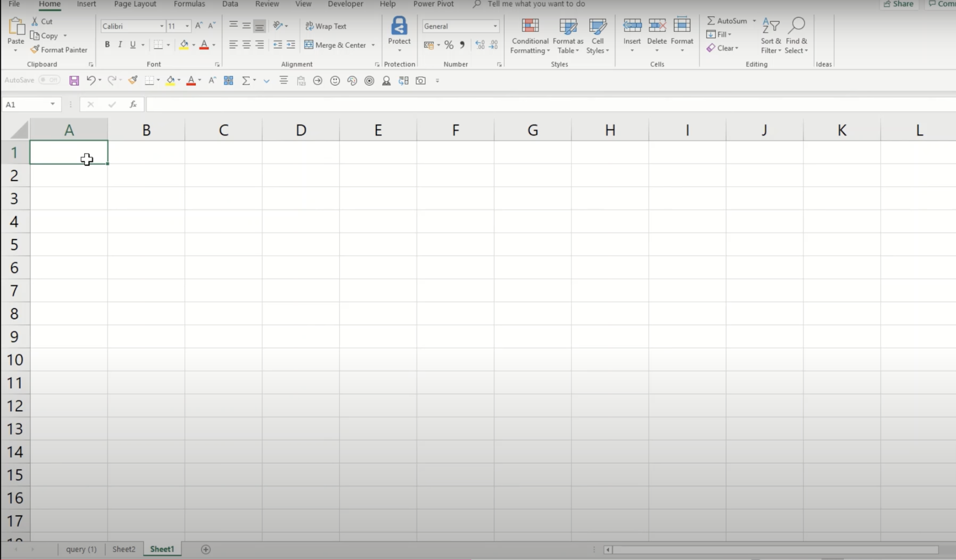956x560 pixels.
Task: Toggle the AutoSave switch
Action: (49, 80)
